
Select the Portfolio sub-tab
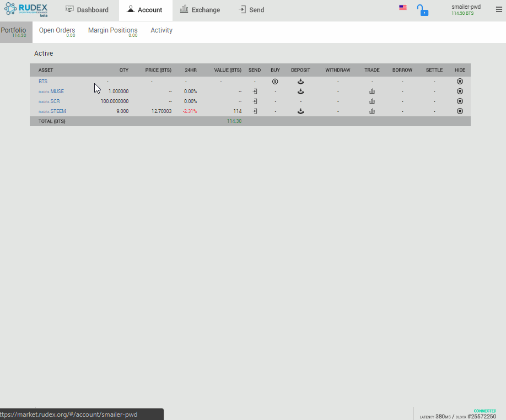coord(16,32)
